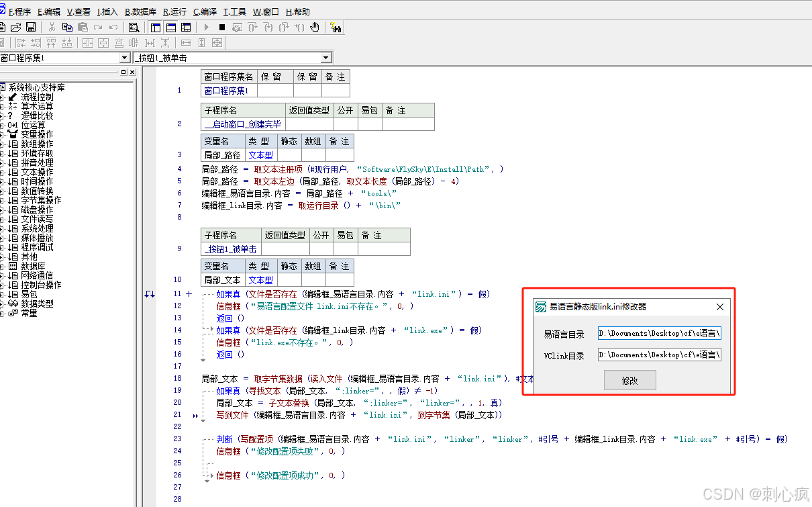Screen dimensions: 812x507
Task: Click the _按钮1_被单击 cell in code table
Action: (x=231, y=248)
